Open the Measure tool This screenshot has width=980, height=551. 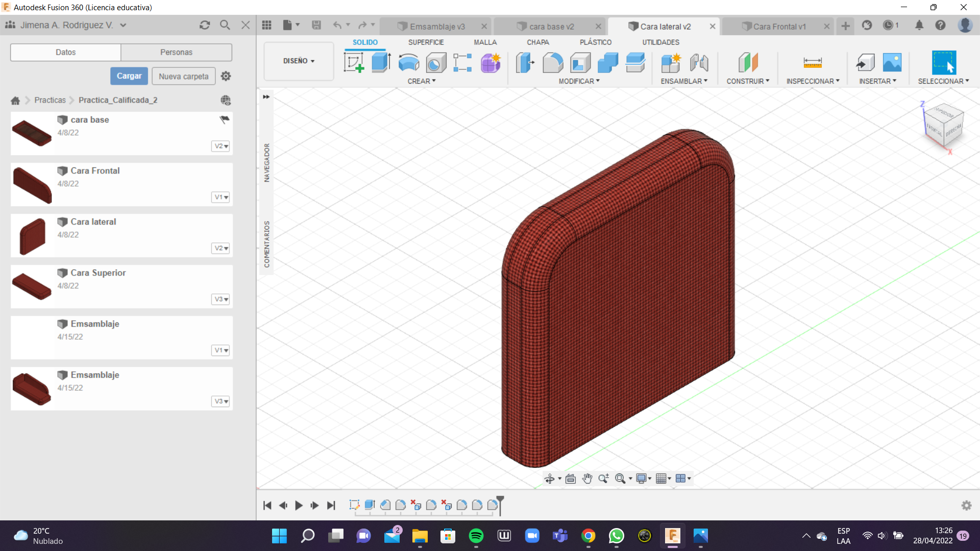coord(813,63)
